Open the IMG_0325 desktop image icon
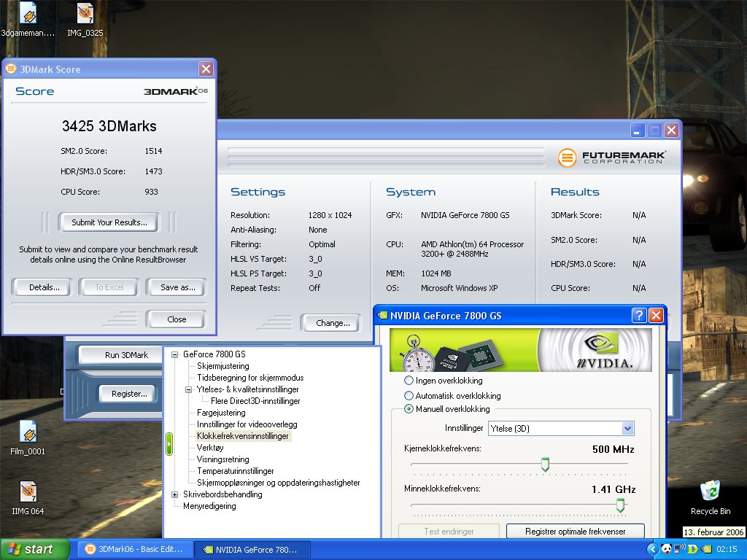Viewport: 747px width, 560px height. 85,13
